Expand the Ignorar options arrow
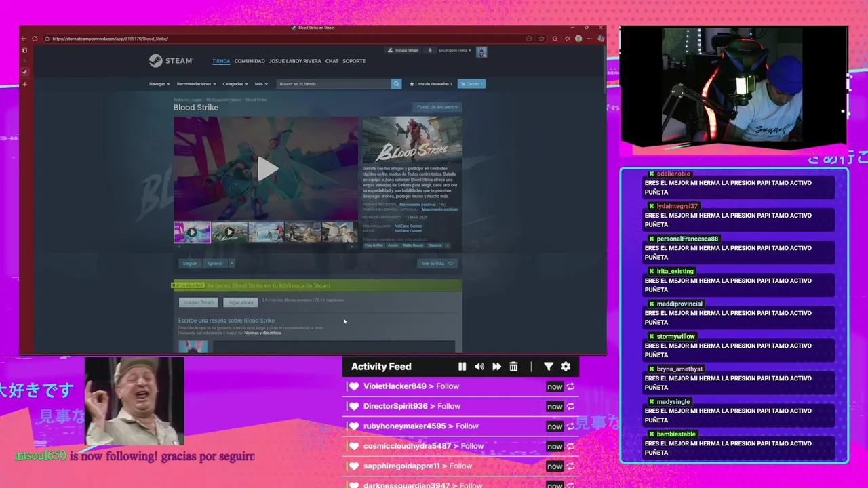 click(231, 263)
